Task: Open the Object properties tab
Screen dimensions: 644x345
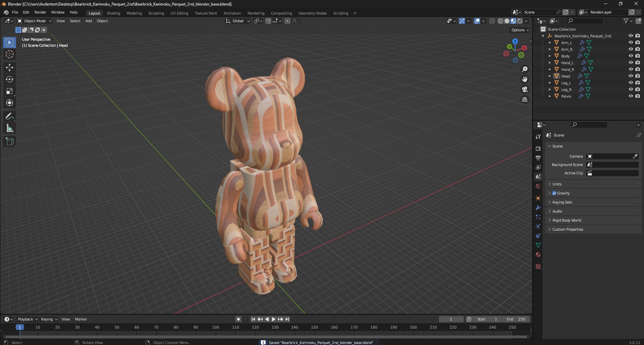Action: (538, 198)
